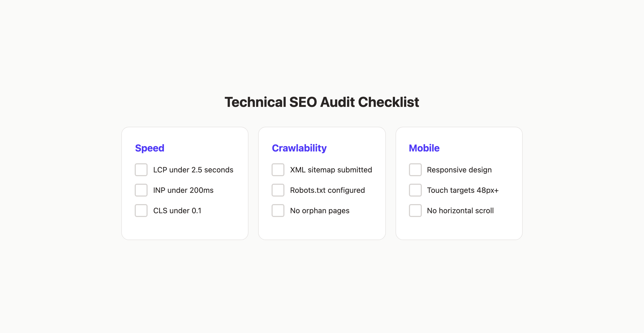Select the Mobile section heading
The image size is (644, 333).
click(x=424, y=148)
